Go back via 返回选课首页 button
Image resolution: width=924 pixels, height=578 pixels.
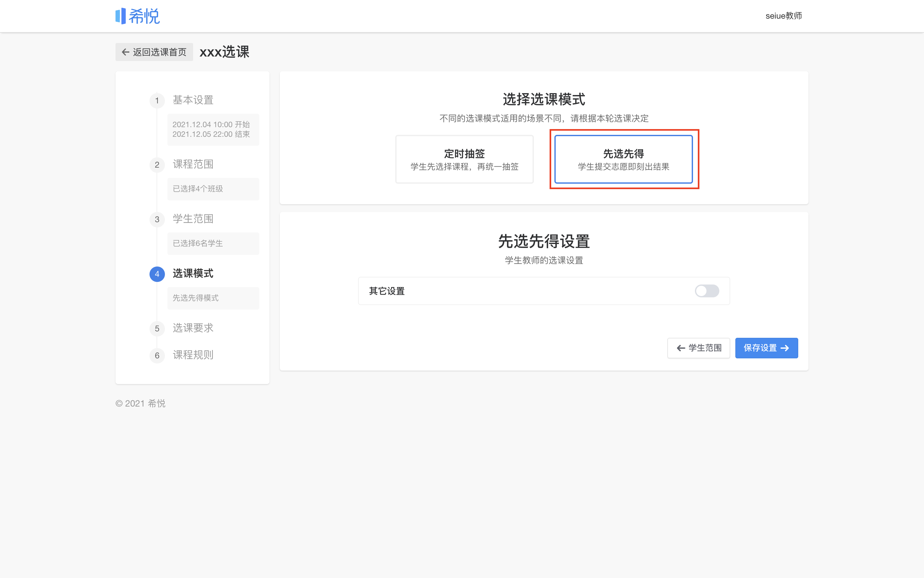154,52
